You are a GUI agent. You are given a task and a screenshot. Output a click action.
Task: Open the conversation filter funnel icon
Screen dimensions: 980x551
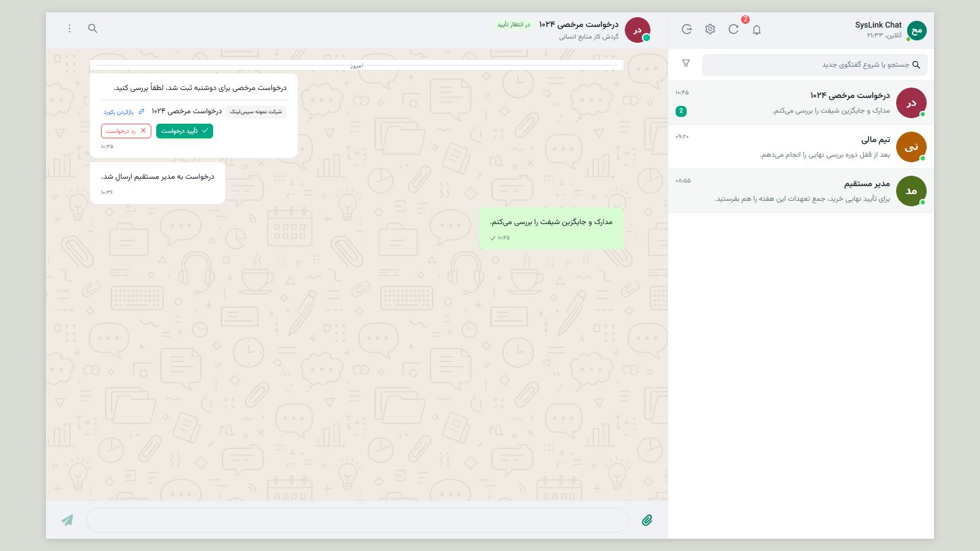(x=686, y=63)
